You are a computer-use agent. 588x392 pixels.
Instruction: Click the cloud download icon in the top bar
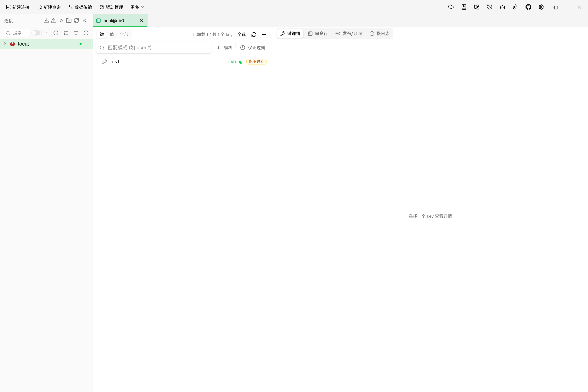coord(451,7)
